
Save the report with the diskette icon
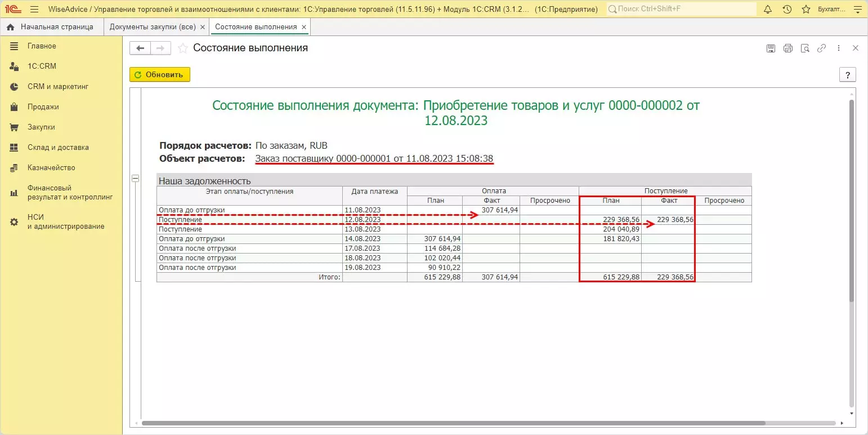tap(771, 48)
